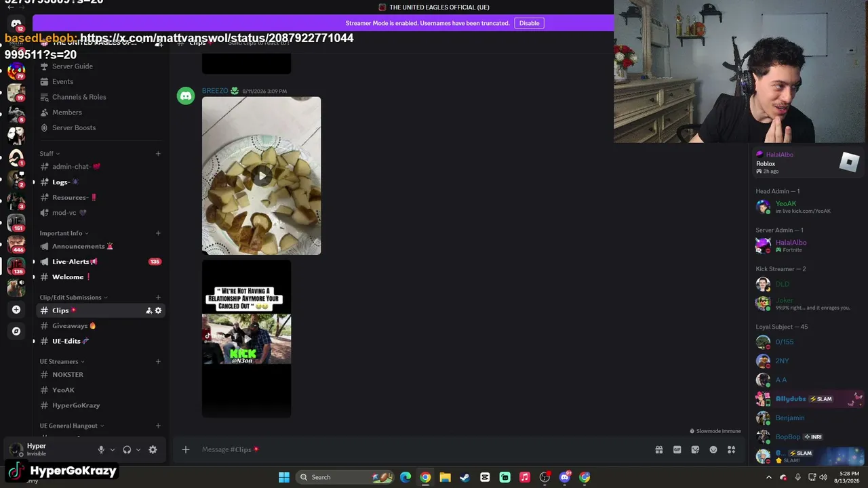Mute the microphone in user panel
The image size is (868, 488).
(101, 449)
